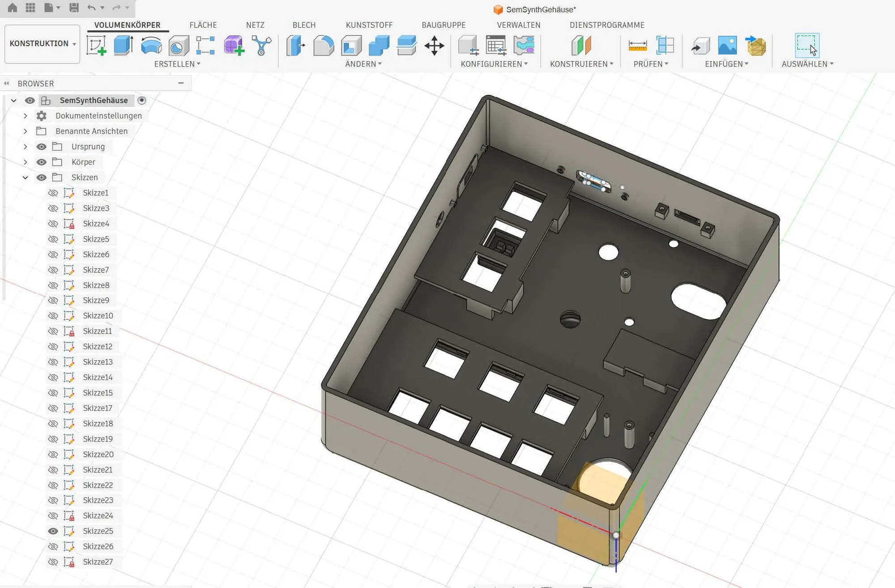The image size is (895, 588).
Task: Open the data panel grid icon
Action: tap(30, 8)
